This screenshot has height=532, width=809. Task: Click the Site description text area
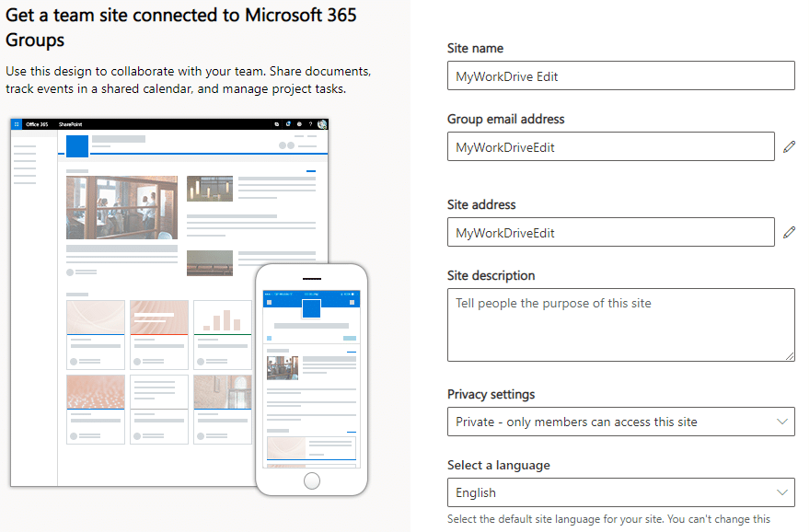pyautogui.click(x=620, y=324)
